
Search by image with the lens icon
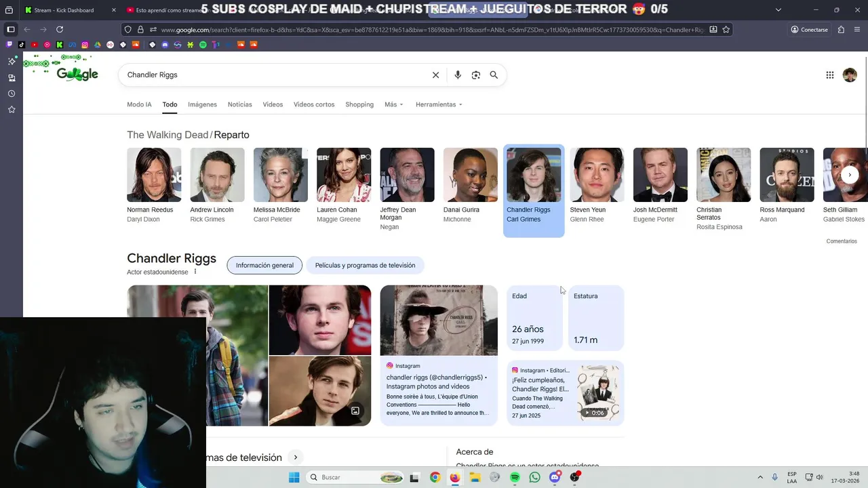coord(476,75)
